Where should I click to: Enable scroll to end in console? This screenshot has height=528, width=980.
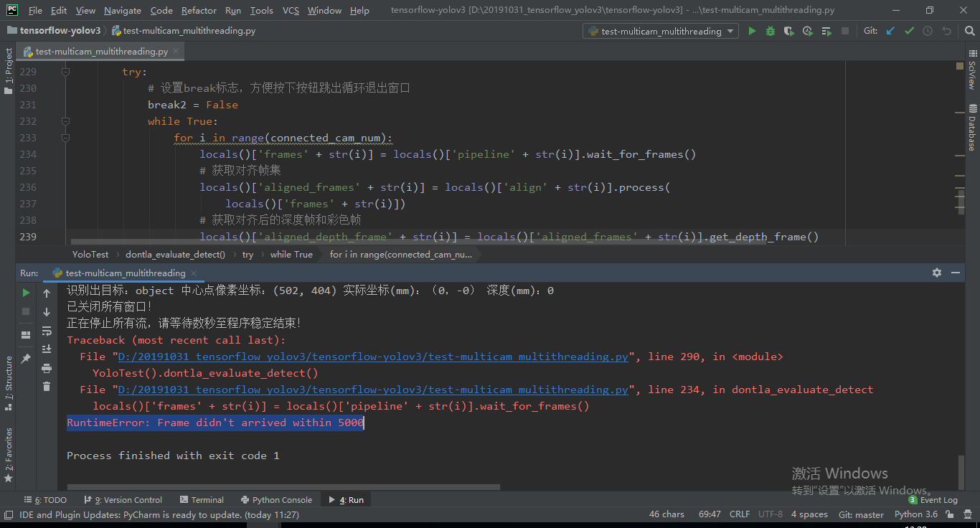click(47, 348)
